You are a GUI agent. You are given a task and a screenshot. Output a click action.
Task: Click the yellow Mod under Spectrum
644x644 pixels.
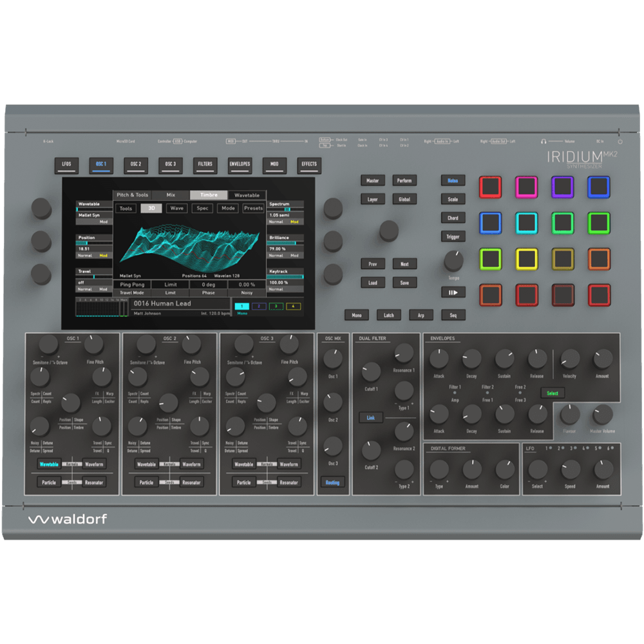point(294,222)
